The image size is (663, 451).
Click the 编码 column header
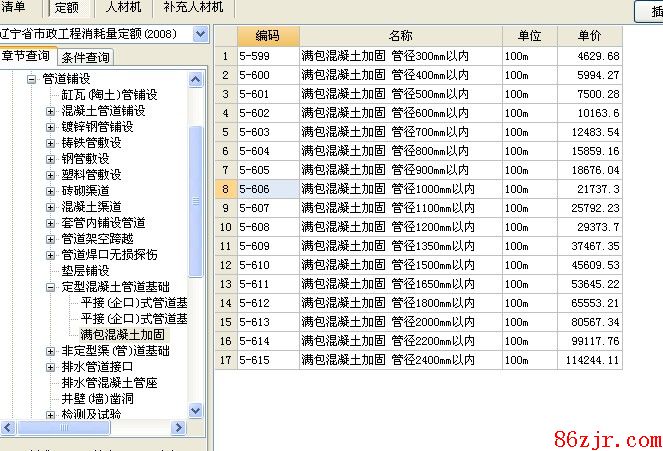(267, 36)
